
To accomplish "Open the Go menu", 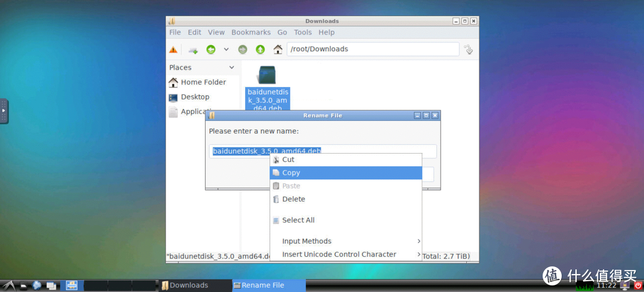I will 282,32.
